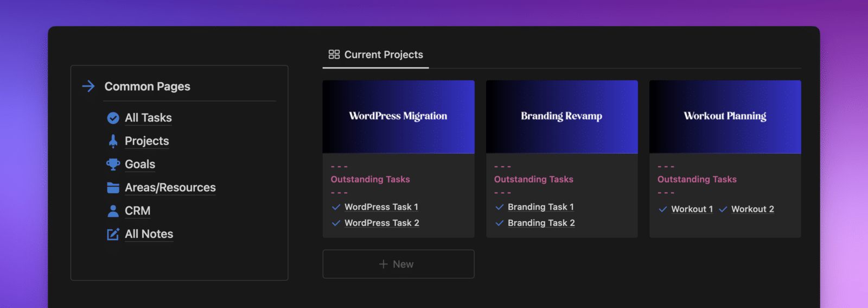
Task: Click the Goals trophy icon
Action: click(113, 164)
